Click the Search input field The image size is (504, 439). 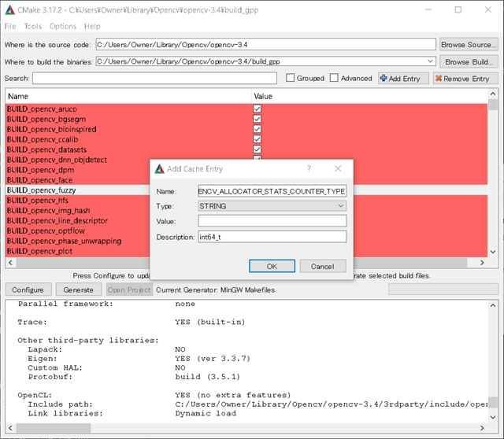coord(154,78)
